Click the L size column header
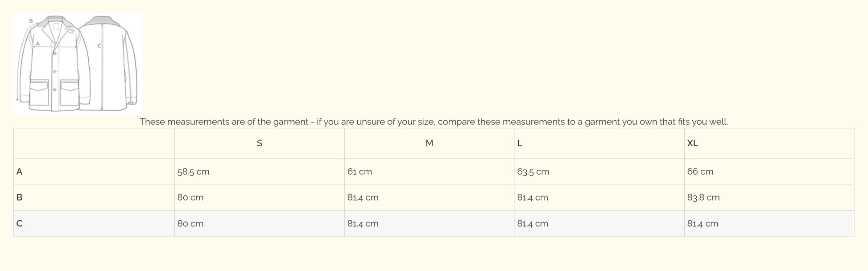 (x=520, y=143)
